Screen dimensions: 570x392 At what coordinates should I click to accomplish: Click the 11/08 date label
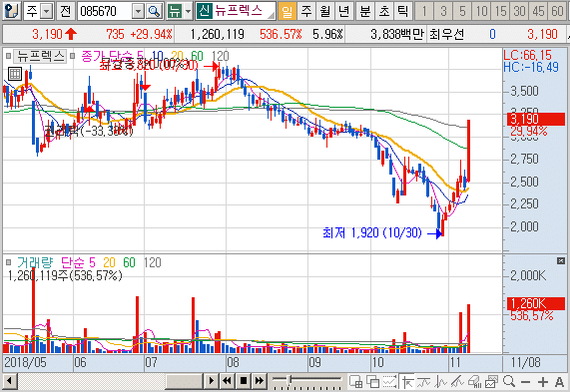click(525, 362)
